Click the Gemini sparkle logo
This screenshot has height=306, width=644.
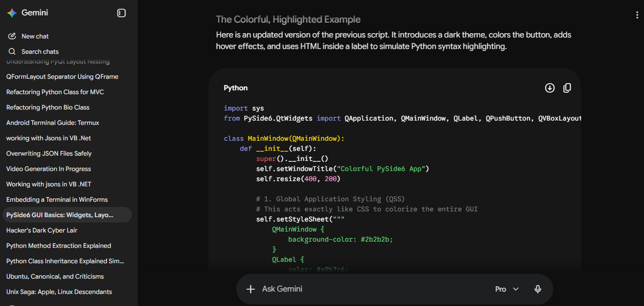(12, 13)
